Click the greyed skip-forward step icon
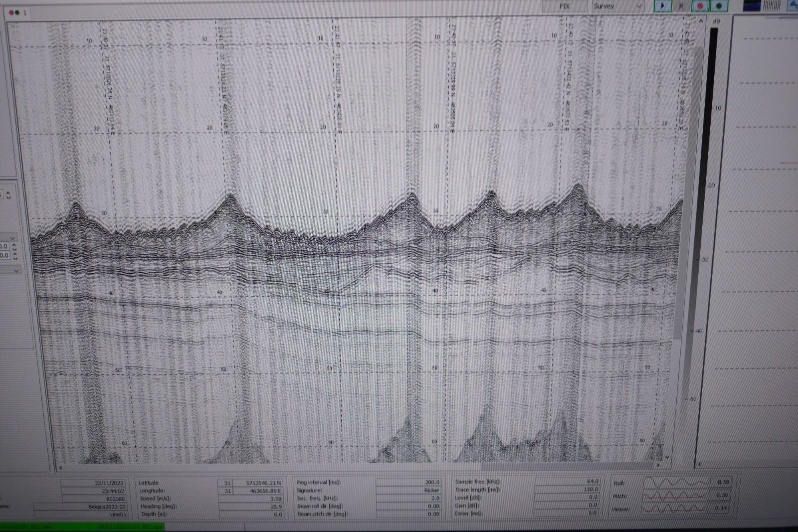Image resolution: width=798 pixels, height=532 pixels. (681, 6)
